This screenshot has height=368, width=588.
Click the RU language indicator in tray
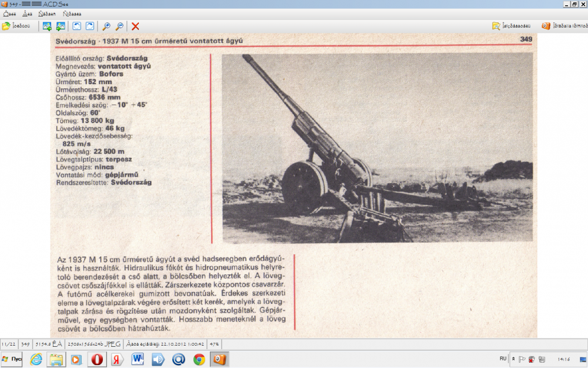pyautogui.click(x=503, y=358)
